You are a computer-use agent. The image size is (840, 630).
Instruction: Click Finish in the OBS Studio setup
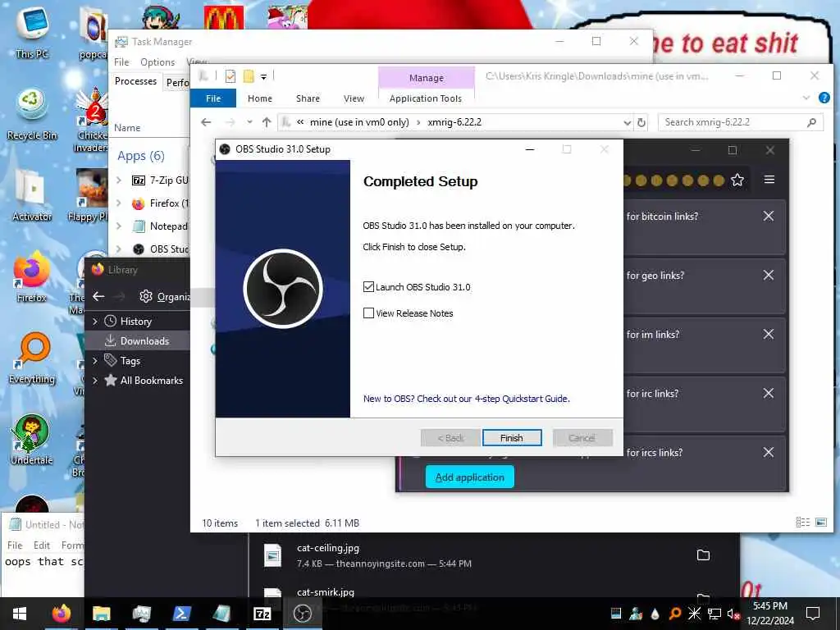click(512, 438)
